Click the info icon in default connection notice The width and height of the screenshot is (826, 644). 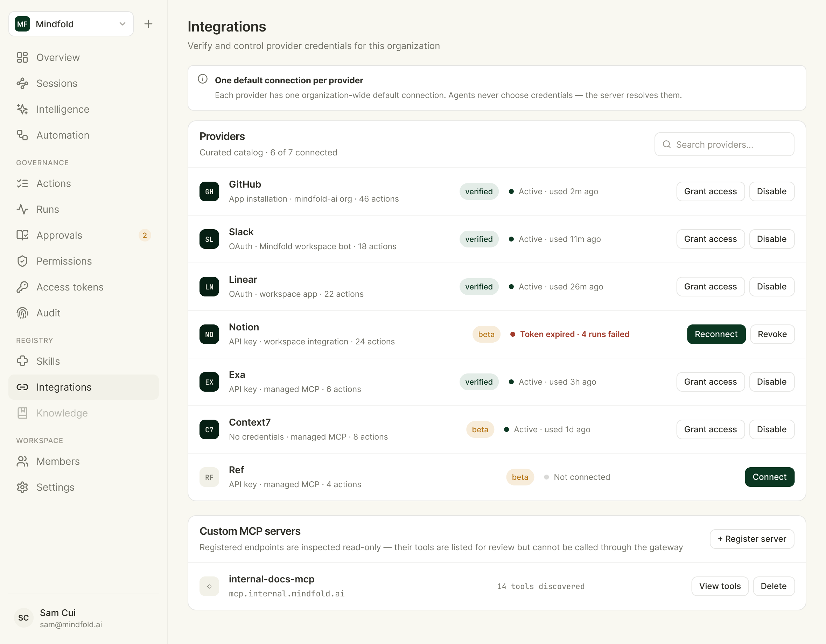(x=203, y=79)
